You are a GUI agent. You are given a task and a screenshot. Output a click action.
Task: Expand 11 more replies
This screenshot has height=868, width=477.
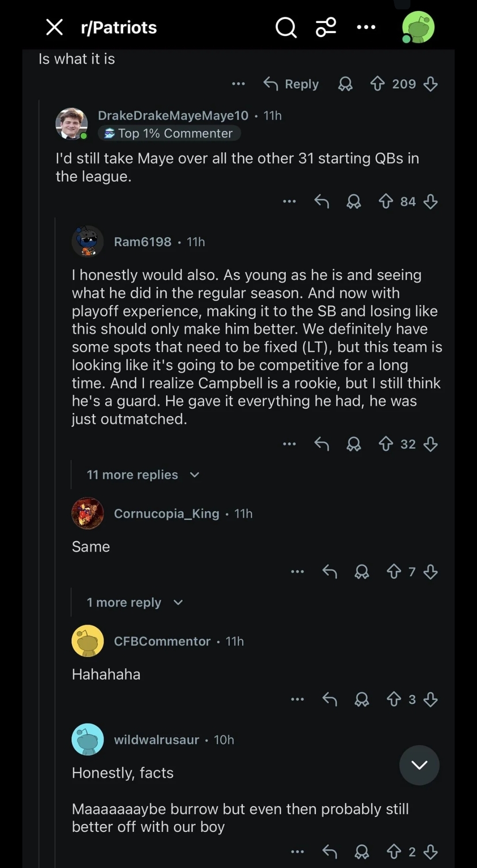click(x=143, y=475)
